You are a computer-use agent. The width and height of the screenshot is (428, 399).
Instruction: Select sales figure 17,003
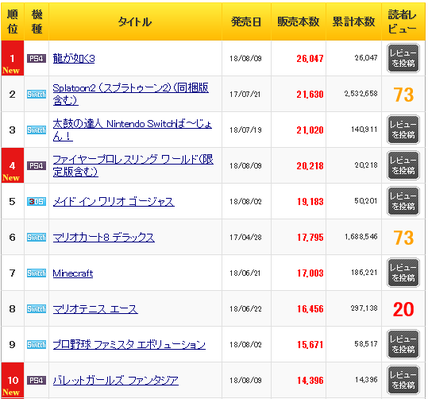pos(310,273)
